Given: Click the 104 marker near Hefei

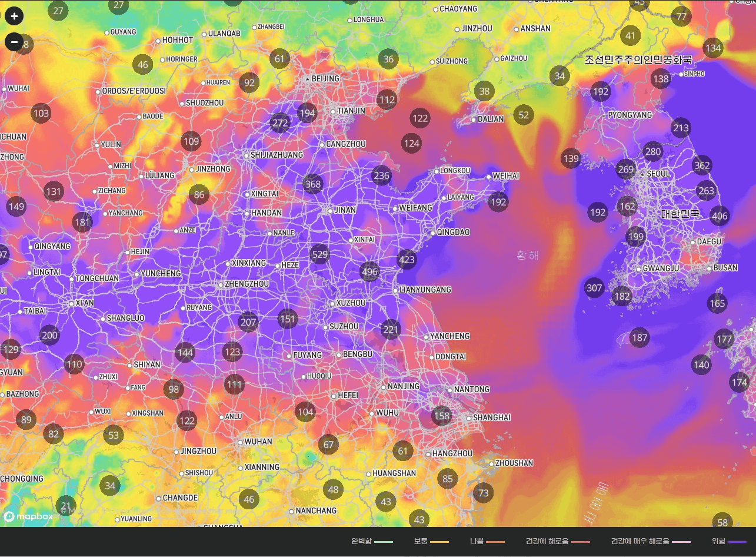Looking at the screenshot, I should click(305, 412).
